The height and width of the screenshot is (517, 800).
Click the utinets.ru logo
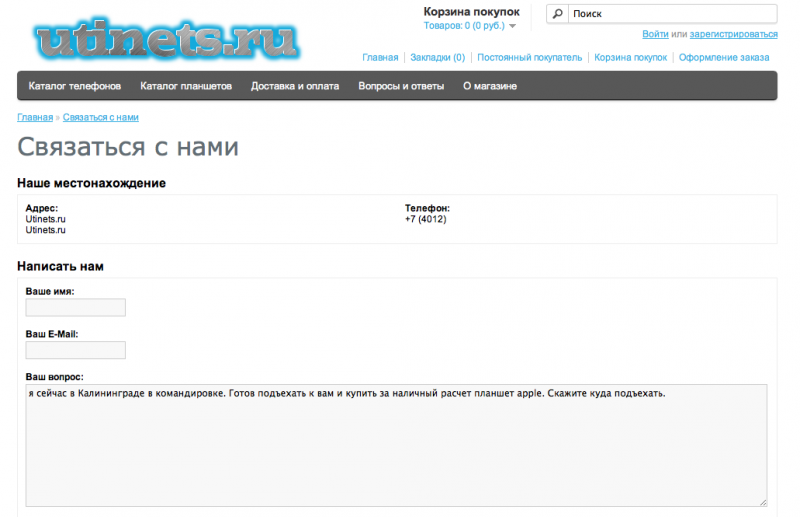pos(167,39)
